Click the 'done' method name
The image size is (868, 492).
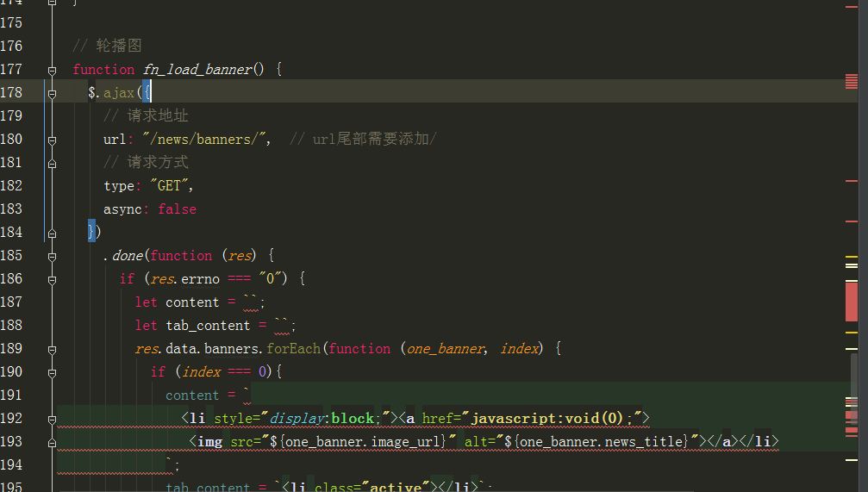click(x=128, y=256)
